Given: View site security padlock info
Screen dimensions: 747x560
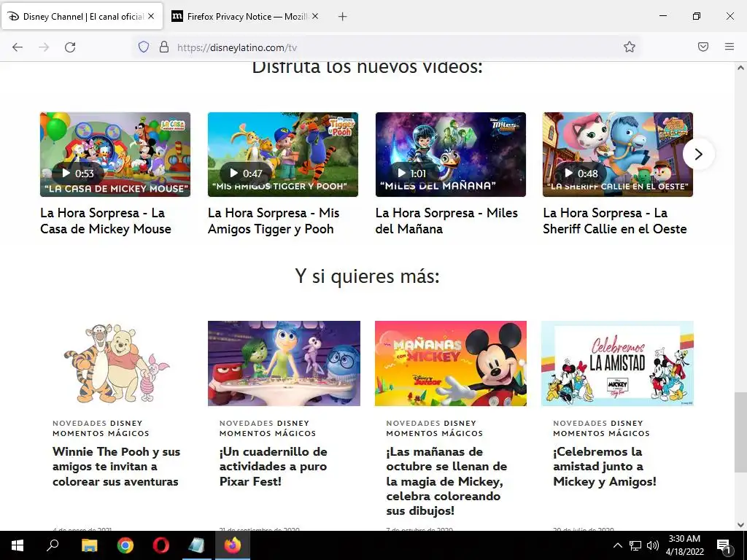Looking at the screenshot, I should click(x=164, y=47).
